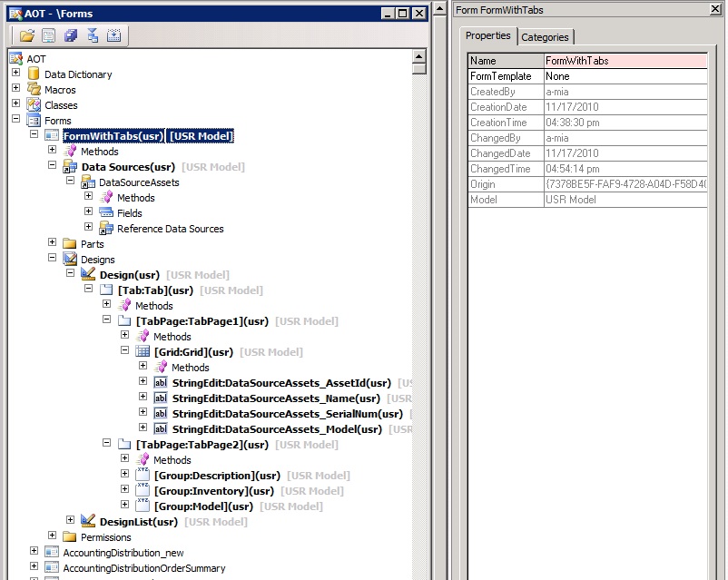Click the Reference Data Sources icon
The image size is (728, 580).
(106, 229)
